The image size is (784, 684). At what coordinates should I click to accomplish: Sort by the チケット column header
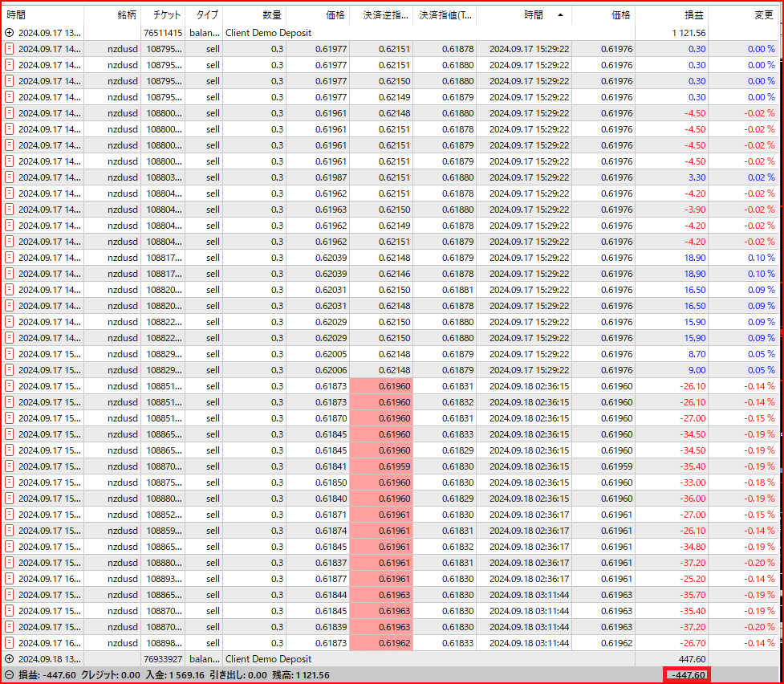pos(163,15)
